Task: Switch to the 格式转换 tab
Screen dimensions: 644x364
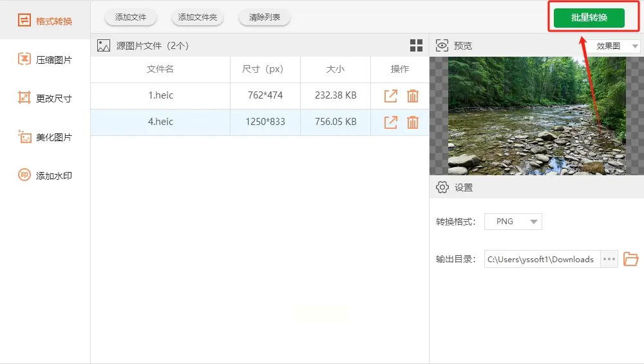Action: point(45,21)
